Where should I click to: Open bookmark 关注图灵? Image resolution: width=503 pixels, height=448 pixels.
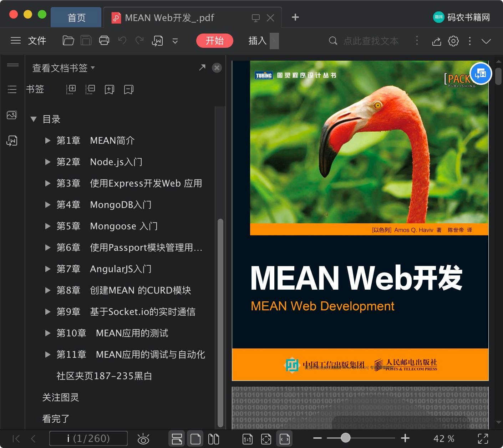(61, 397)
